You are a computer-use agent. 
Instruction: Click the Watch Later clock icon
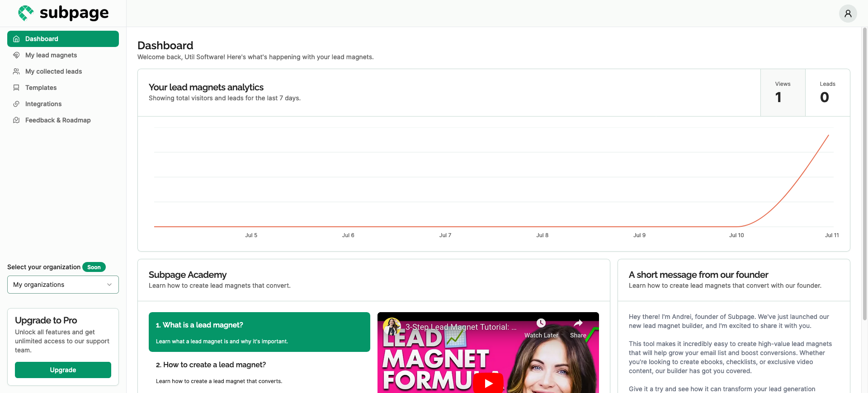541,323
